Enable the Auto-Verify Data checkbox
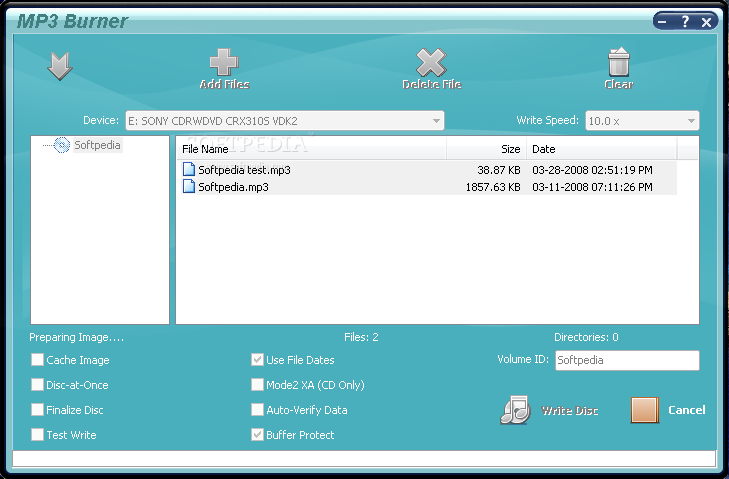729x479 pixels. point(257,410)
